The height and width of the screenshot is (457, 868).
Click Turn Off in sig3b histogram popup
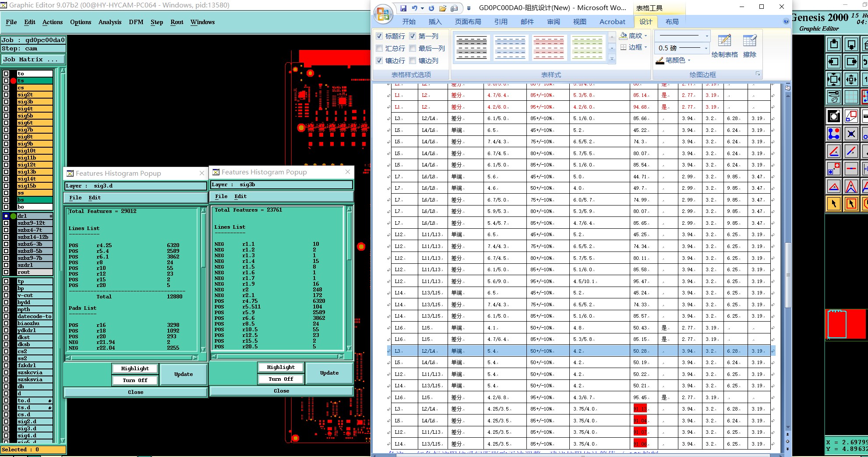point(281,379)
